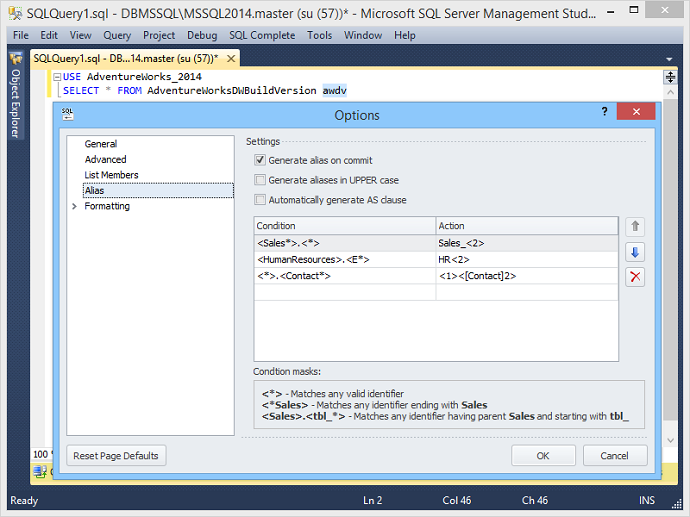The image size is (690, 517).
Task: Click the Action column header
Action: 527,226
